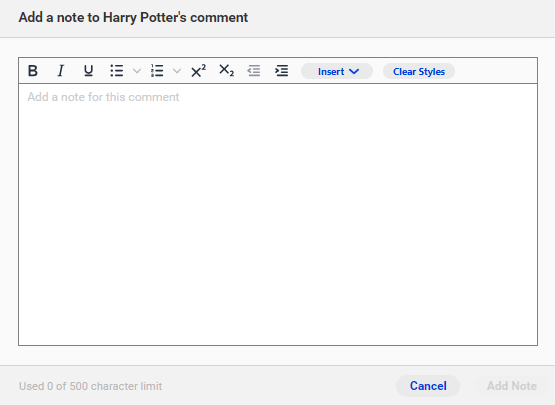Decrease the indent level
This screenshot has width=555, height=405.
coord(254,71)
